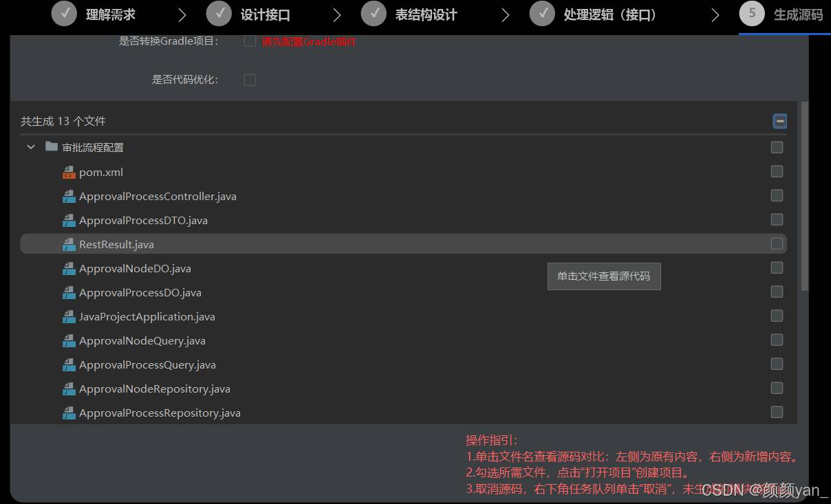Click the ApprovalProcessDTO.java file icon
Screen dimensions: 831x504
click(x=69, y=221)
